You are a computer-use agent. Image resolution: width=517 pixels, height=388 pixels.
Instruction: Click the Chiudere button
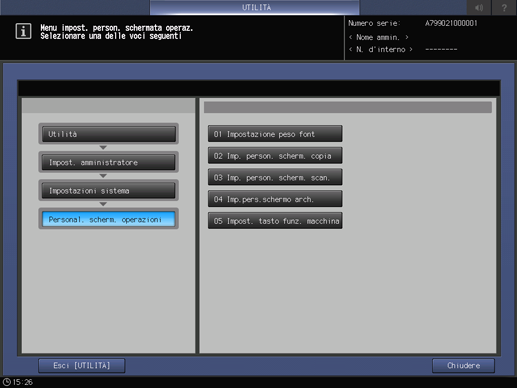pos(463,366)
